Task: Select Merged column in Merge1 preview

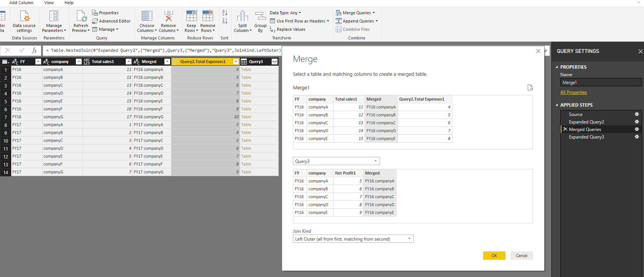Action: (x=381, y=99)
